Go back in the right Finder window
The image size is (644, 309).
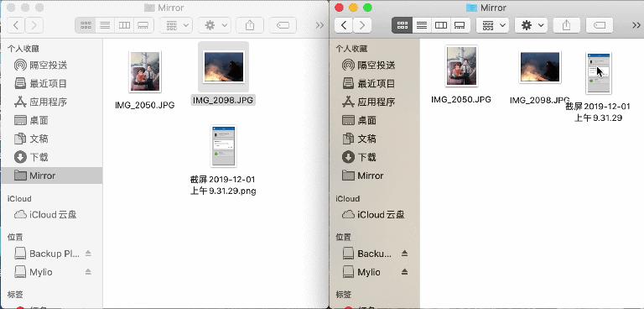(344, 25)
